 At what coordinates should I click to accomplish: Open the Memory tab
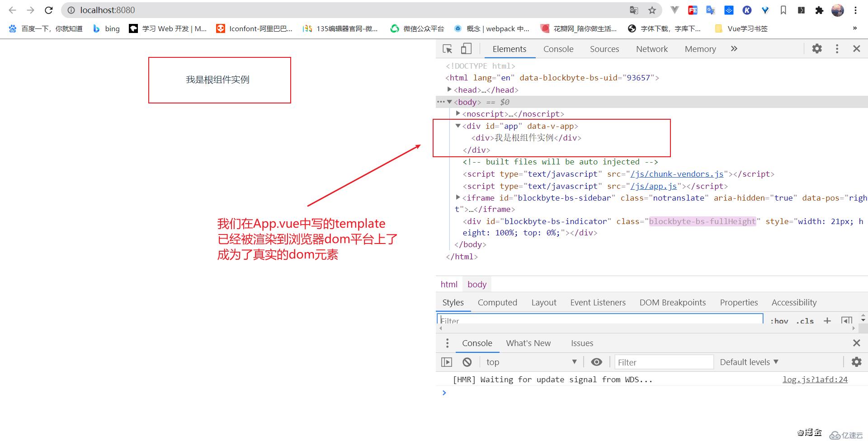pyautogui.click(x=700, y=49)
